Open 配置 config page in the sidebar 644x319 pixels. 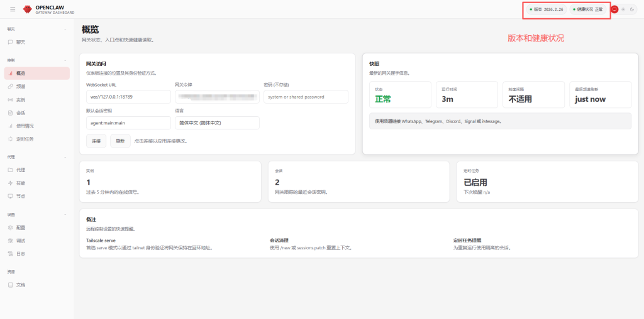point(21,227)
